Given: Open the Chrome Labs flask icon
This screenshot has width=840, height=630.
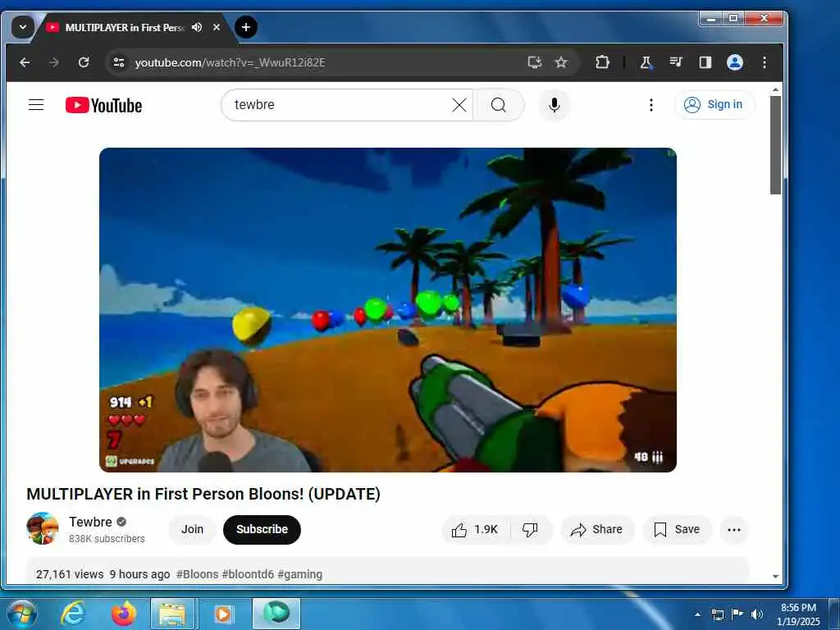Looking at the screenshot, I should [646, 62].
